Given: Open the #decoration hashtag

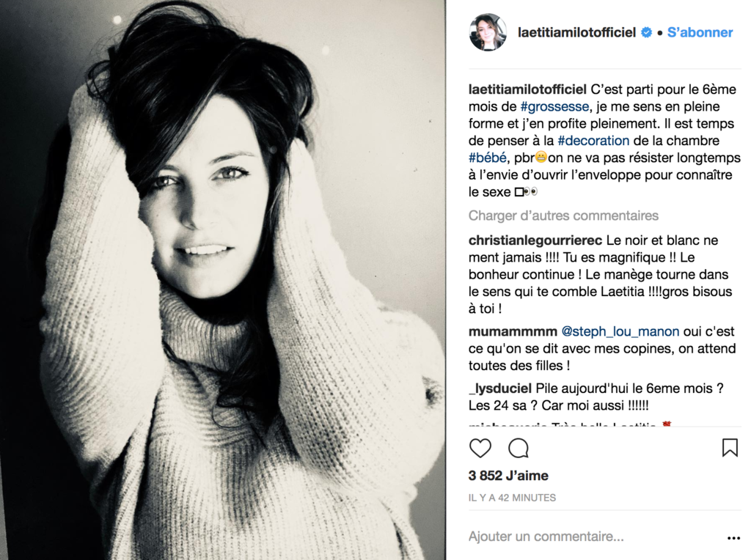Looking at the screenshot, I should click(x=593, y=141).
